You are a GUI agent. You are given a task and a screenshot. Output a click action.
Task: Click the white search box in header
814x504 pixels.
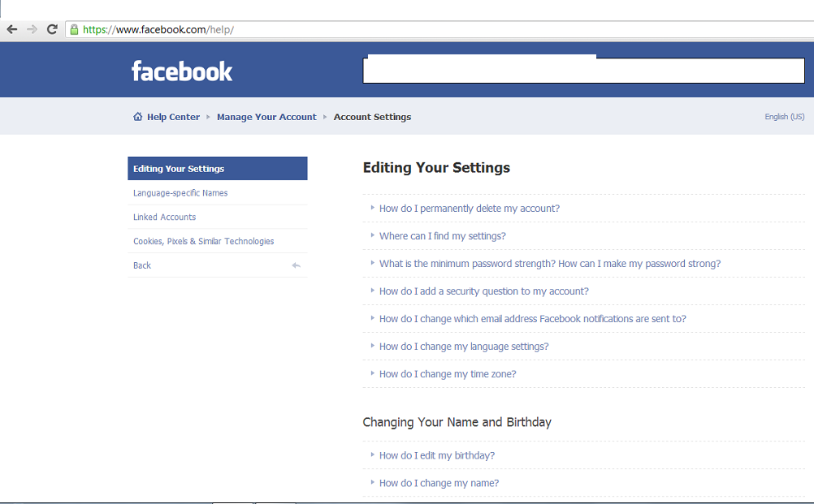point(583,70)
